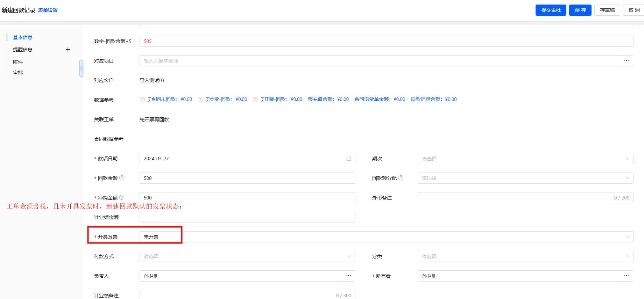Click help icon next to 回款金额 label
Image resolution: width=644 pixels, height=299 pixels.
tap(122, 178)
